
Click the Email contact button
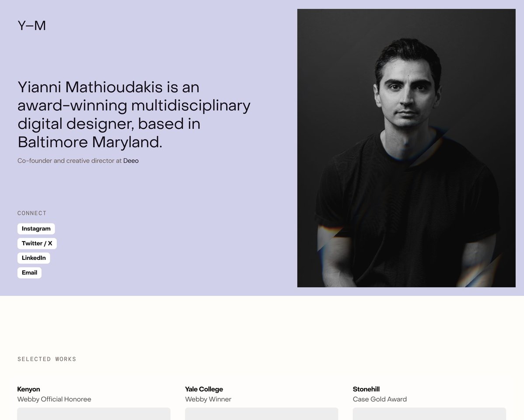click(x=29, y=273)
